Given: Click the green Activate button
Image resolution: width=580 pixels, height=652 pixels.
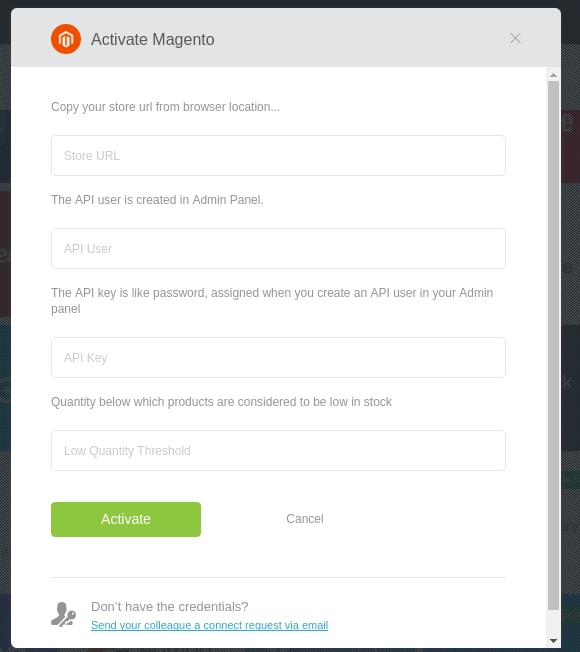Looking at the screenshot, I should 126,519.
